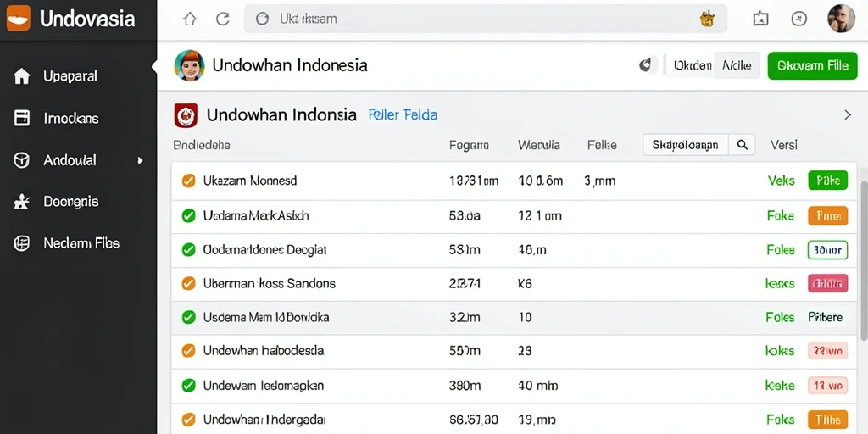Click the Doongnis star icon in sidebar
The height and width of the screenshot is (434, 868).
pos(21,202)
